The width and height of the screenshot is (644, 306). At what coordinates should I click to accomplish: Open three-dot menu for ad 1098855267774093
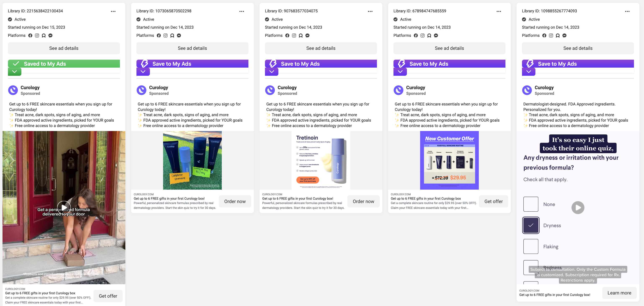[627, 11]
